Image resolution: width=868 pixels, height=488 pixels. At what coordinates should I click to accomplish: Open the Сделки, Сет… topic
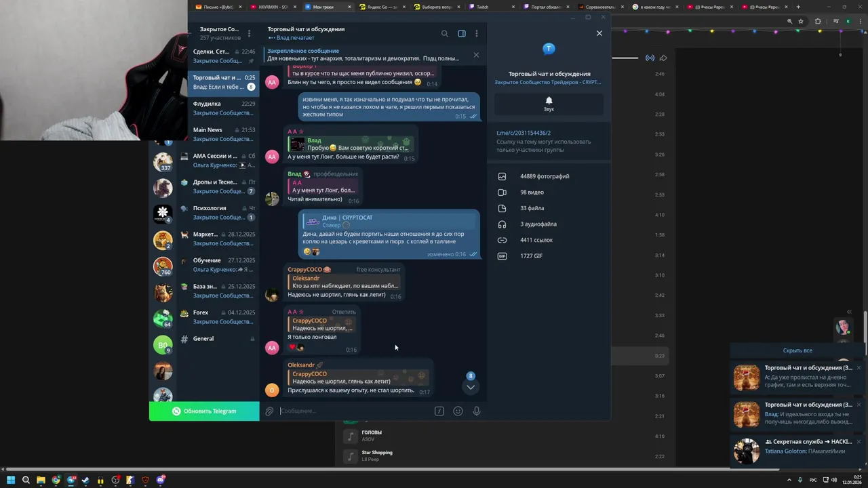223,56
